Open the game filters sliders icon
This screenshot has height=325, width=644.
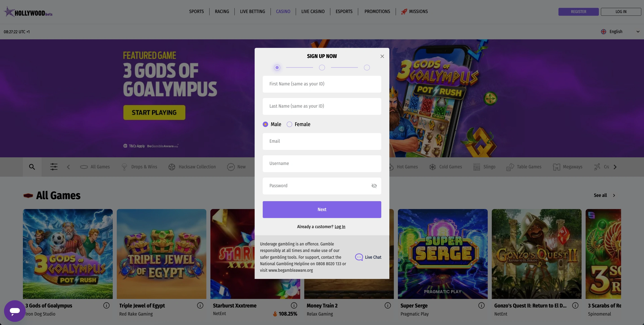point(54,167)
